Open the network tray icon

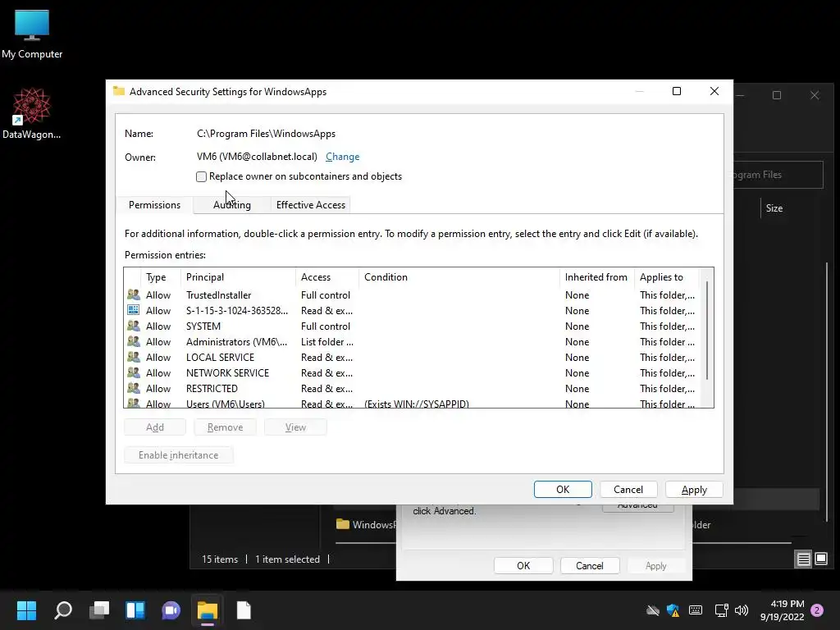click(x=721, y=610)
